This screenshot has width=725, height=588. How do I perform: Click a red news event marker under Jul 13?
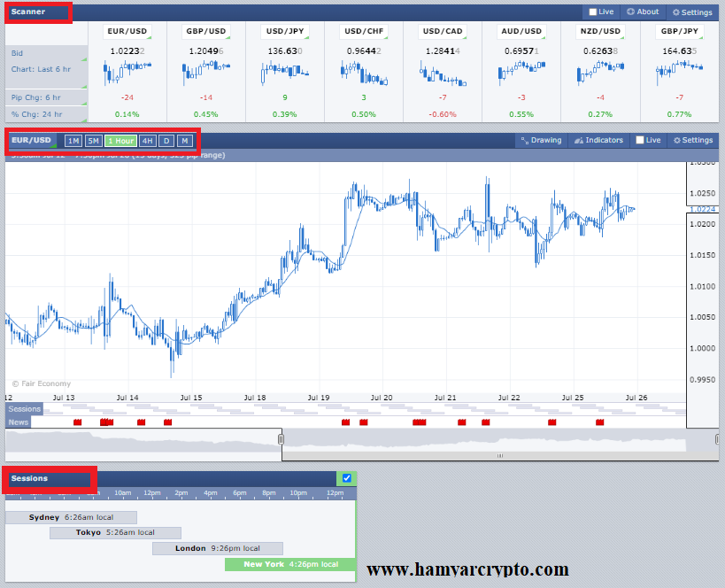coord(77,423)
